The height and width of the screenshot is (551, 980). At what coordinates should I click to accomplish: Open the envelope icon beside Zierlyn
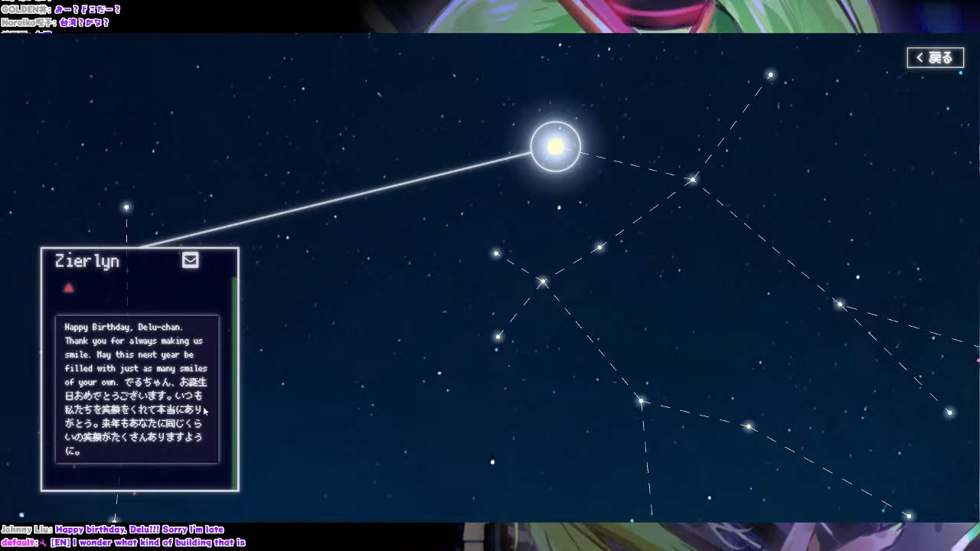point(191,260)
